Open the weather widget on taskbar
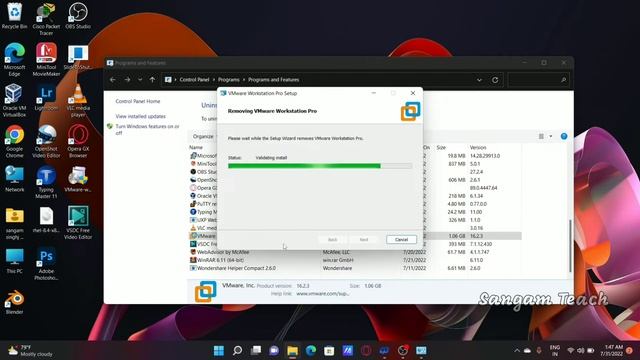Image resolution: width=640 pixels, height=360 pixels. 31,351
